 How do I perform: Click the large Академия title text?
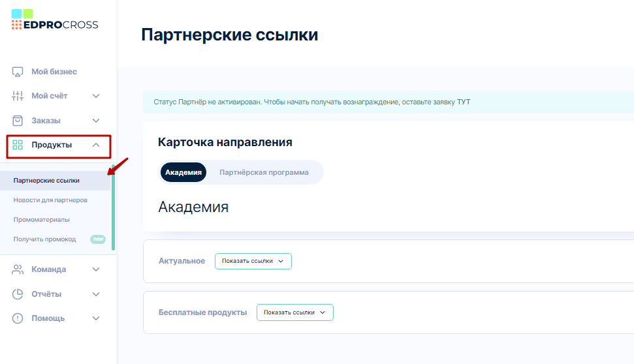click(x=193, y=207)
